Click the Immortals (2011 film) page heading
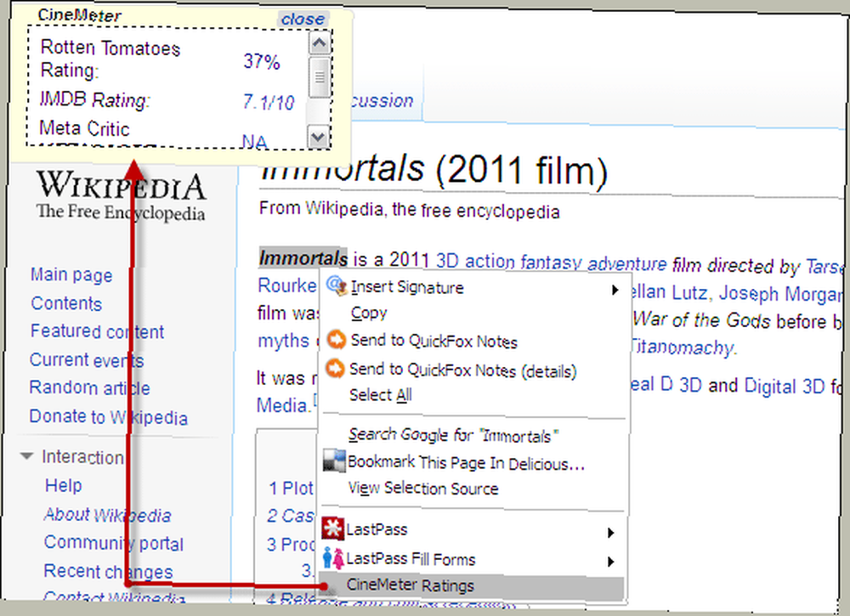This screenshot has height=616, width=850. [x=433, y=168]
